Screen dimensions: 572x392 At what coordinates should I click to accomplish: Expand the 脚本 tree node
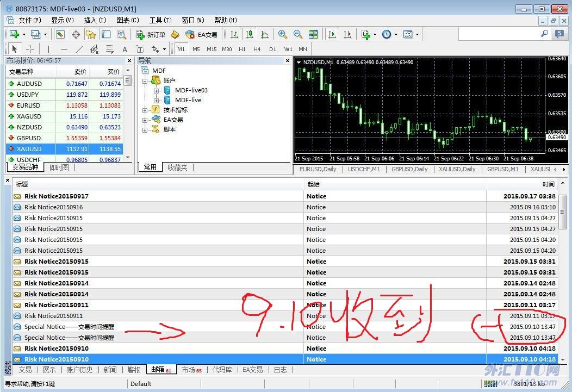pos(145,130)
